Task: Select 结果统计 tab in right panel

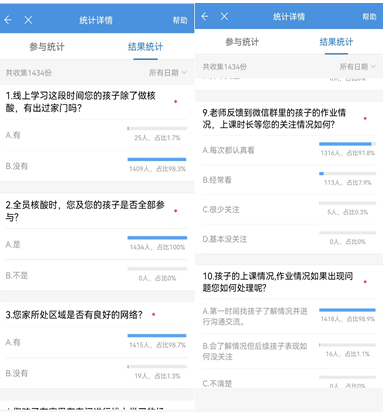Action: point(336,42)
